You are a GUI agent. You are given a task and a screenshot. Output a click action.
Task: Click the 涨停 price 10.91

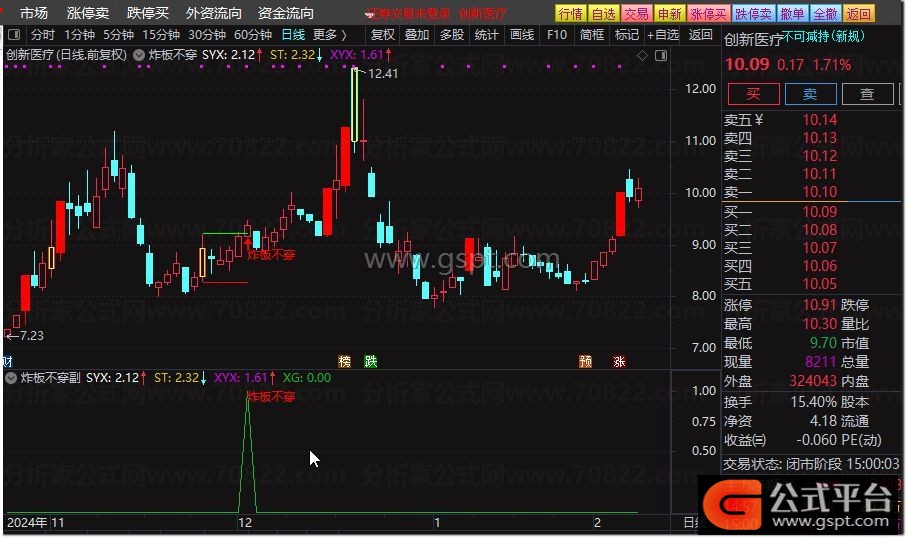819,305
